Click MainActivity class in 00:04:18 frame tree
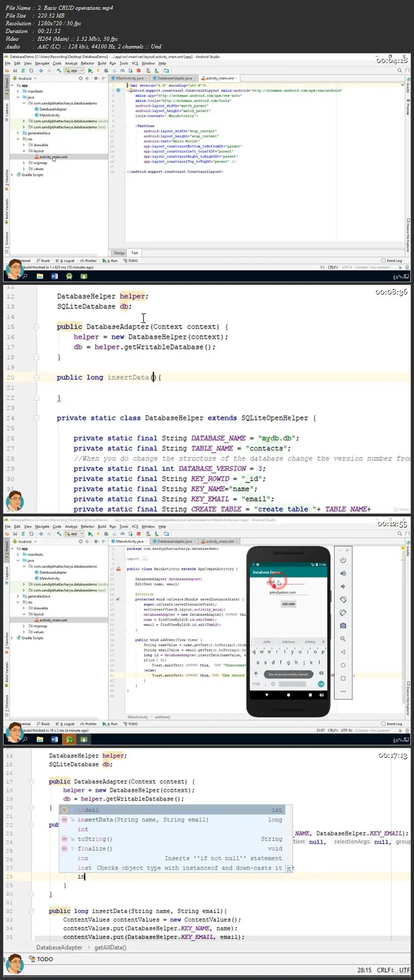 50,115
